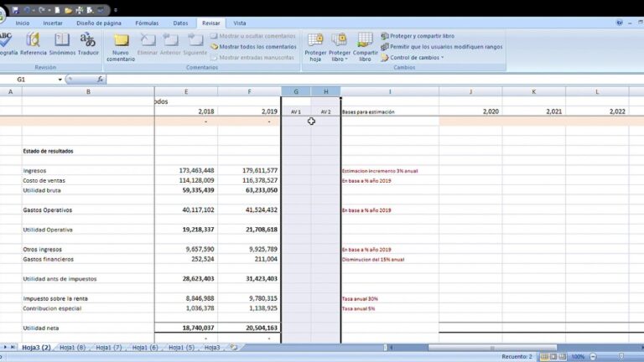Click the Insert new worksheet tab icon
The image size is (644, 362).
click(x=234, y=347)
